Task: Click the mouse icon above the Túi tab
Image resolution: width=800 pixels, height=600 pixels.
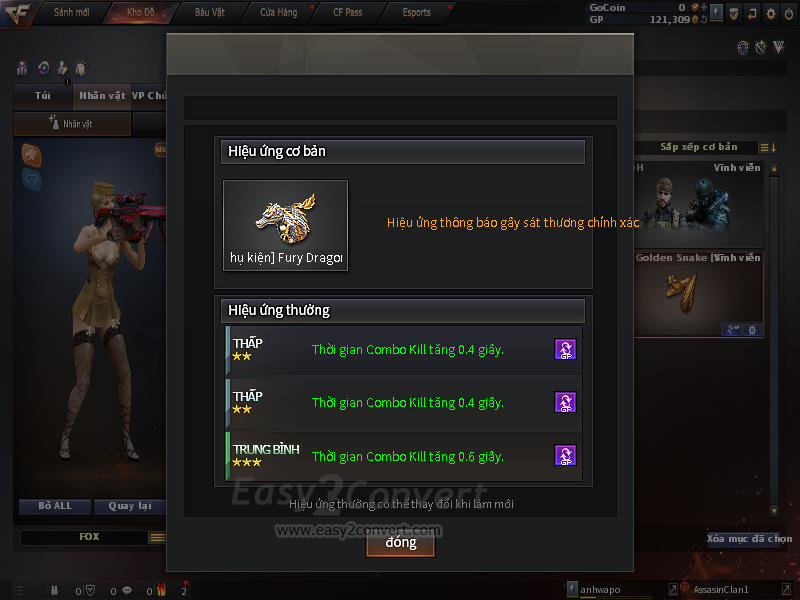Action: 81,68
